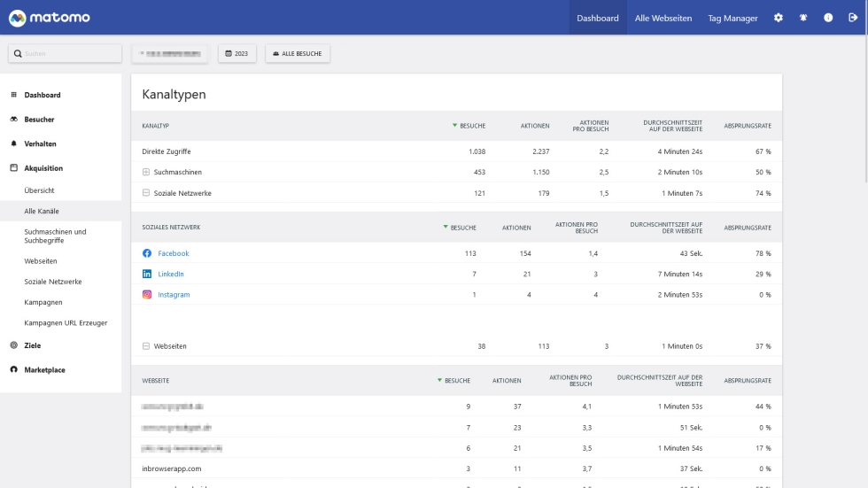This screenshot has height=488, width=868.
Task: Click the Facebook icon in table
Action: point(147,253)
